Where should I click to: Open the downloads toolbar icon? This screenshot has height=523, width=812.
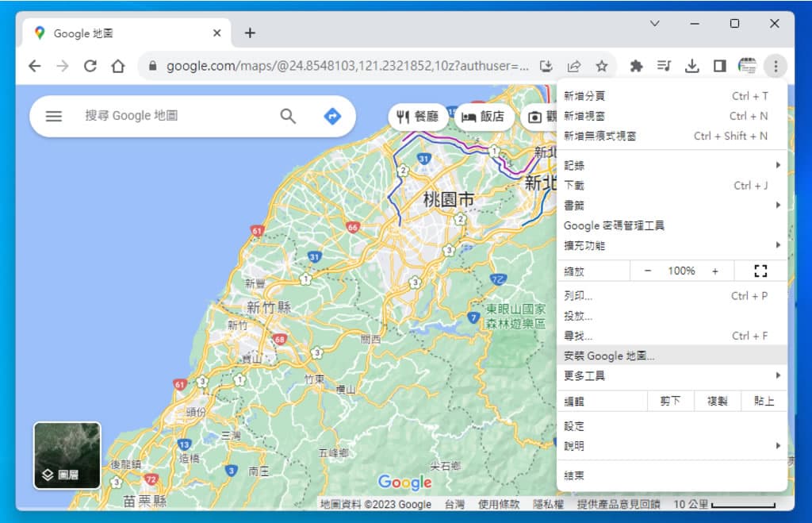pyautogui.click(x=691, y=66)
